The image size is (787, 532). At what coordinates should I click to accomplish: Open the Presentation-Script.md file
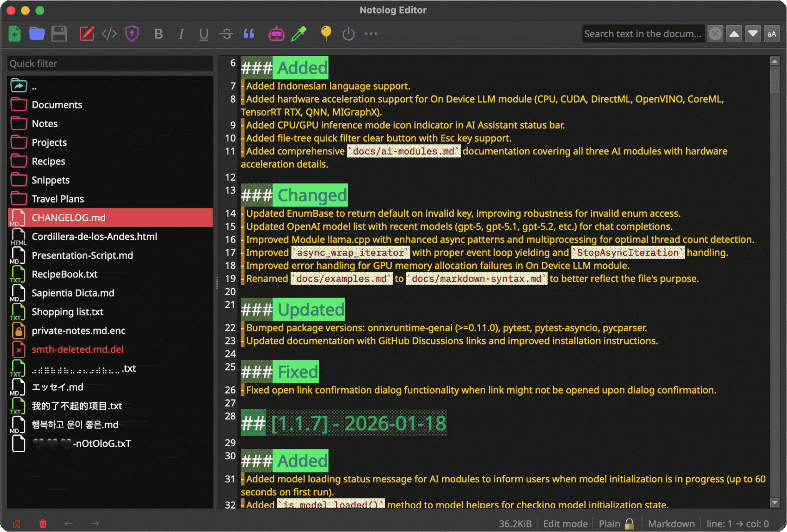(82, 255)
